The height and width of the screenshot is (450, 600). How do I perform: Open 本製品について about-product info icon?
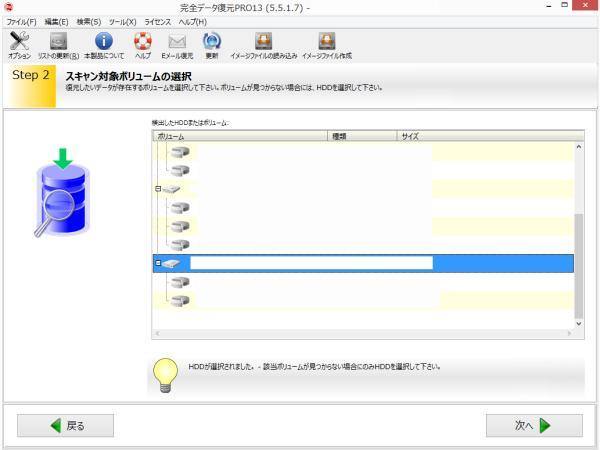pyautogui.click(x=103, y=41)
